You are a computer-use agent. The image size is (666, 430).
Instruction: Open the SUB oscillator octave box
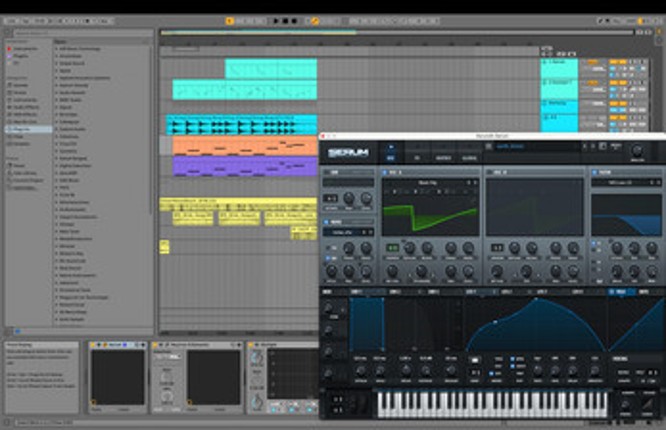tap(330, 198)
